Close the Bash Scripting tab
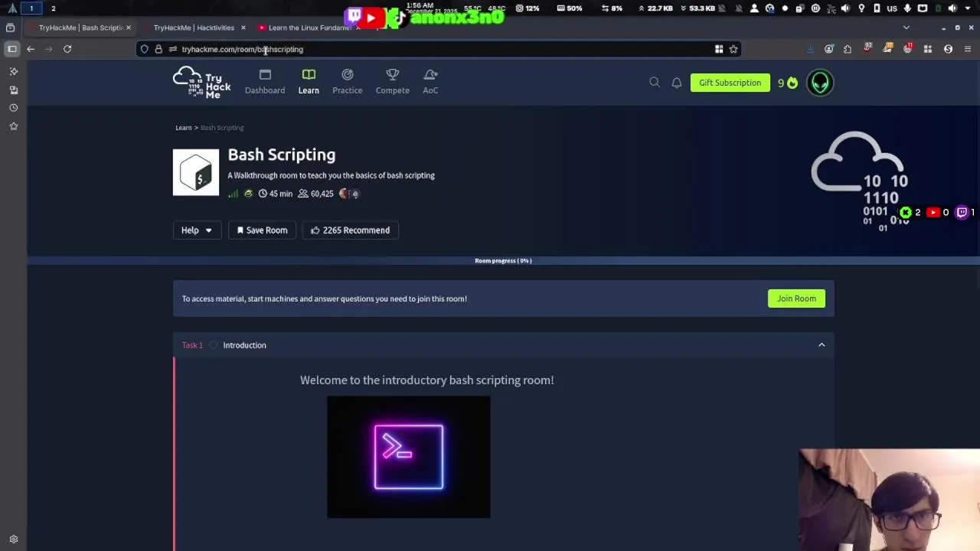The image size is (980, 551). 129,28
